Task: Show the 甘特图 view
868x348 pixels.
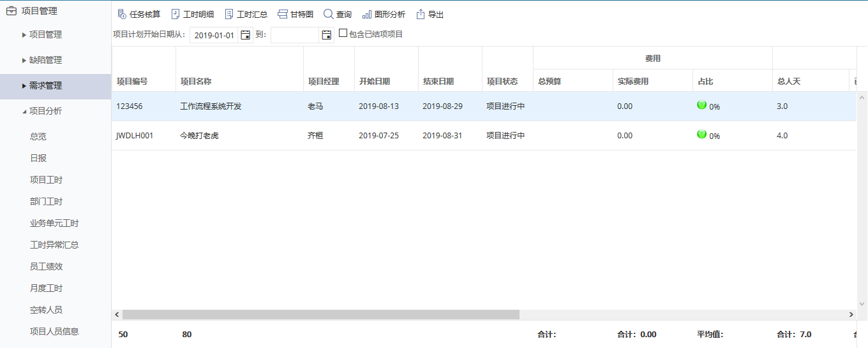Action: click(x=283, y=14)
